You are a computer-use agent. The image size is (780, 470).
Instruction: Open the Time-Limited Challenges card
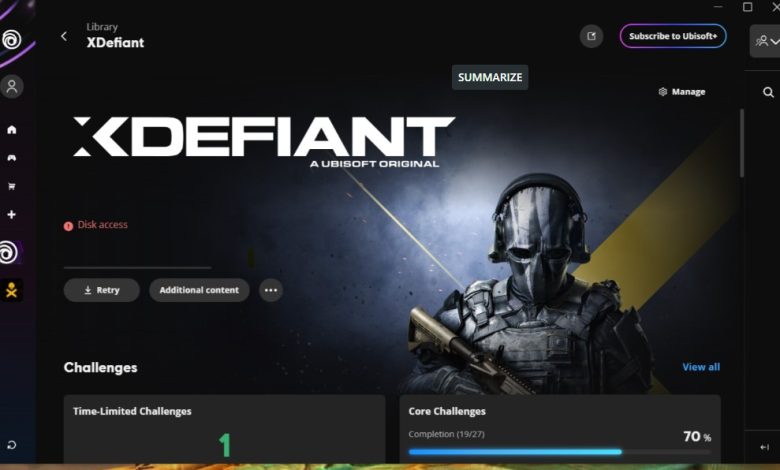[224, 429]
